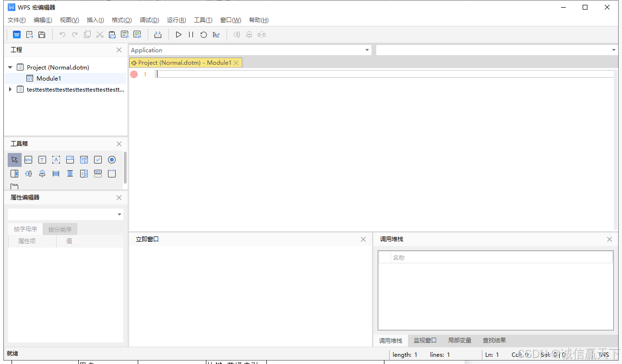The image size is (622, 364).
Task: Expand the testtesttest project node
Action: click(x=10, y=89)
